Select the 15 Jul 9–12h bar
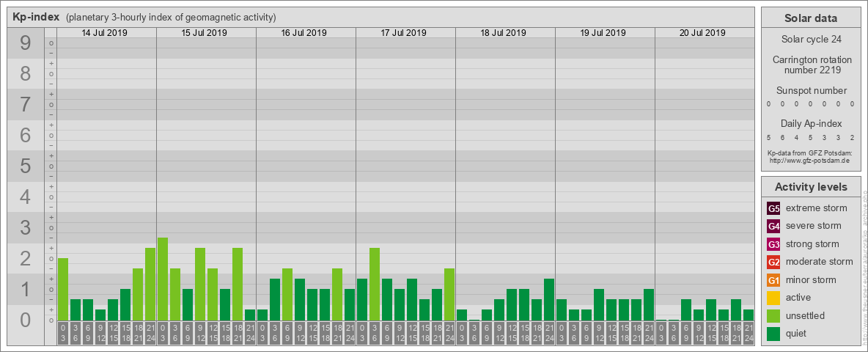 click(x=200, y=285)
